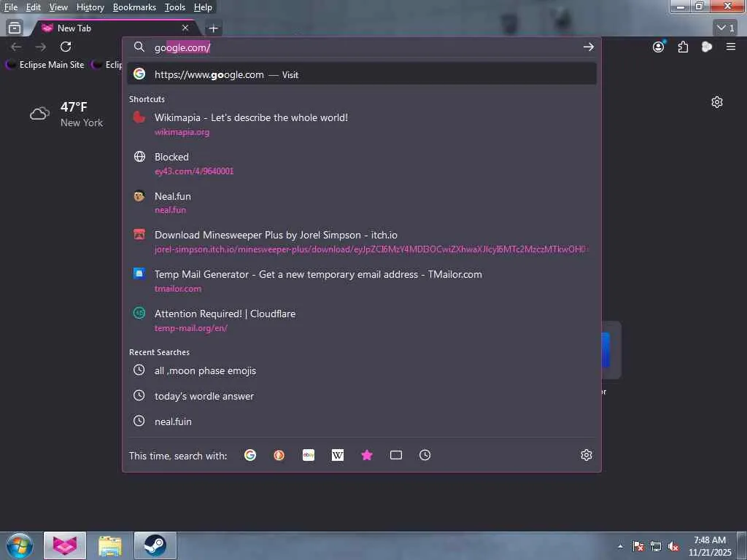Expand the list all tabs dropdown
The height and width of the screenshot is (560, 747).
pos(726,28)
